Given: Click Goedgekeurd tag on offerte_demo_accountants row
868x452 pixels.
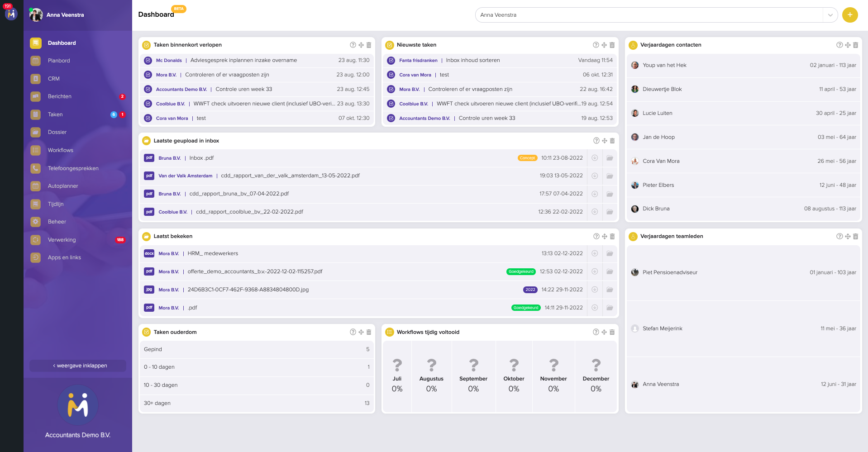Looking at the screenshot, I should tap(521, 271).
